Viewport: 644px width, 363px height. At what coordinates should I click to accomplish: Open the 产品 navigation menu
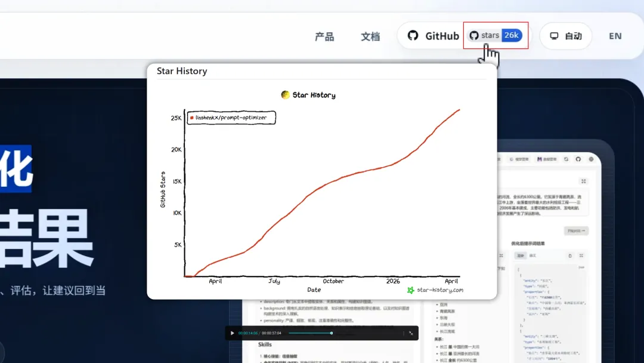click(x=324, y=36)
